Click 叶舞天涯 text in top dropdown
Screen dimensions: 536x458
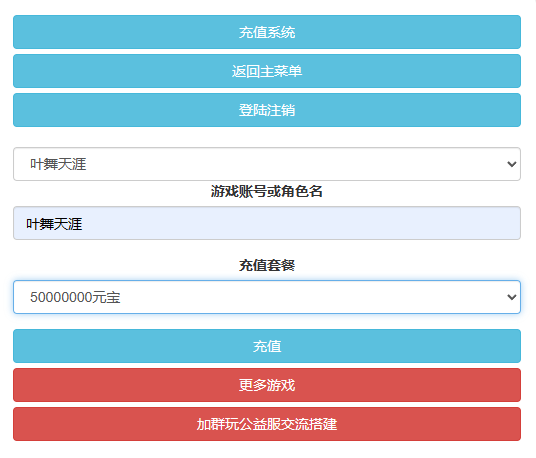point(58,164)
